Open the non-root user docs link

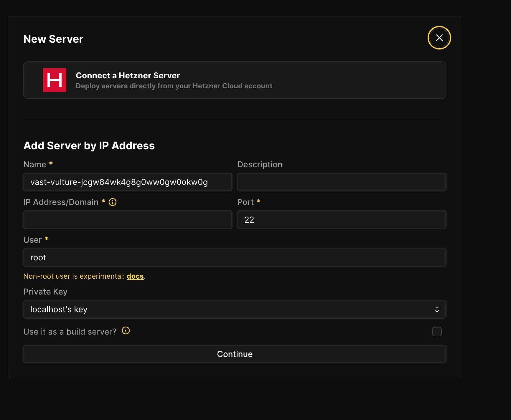135,276
